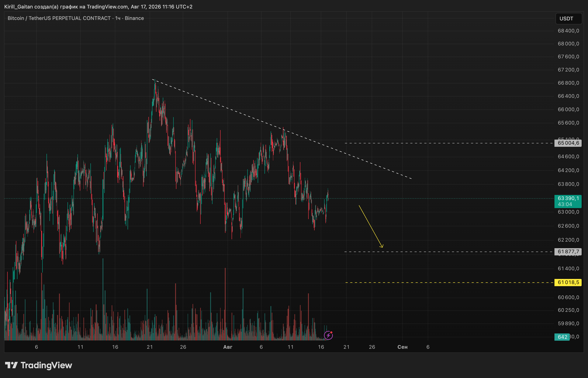Click the 67 600,0 price axis tick
Viewport: 588px width, 378px height.
(x=568, y=57)
